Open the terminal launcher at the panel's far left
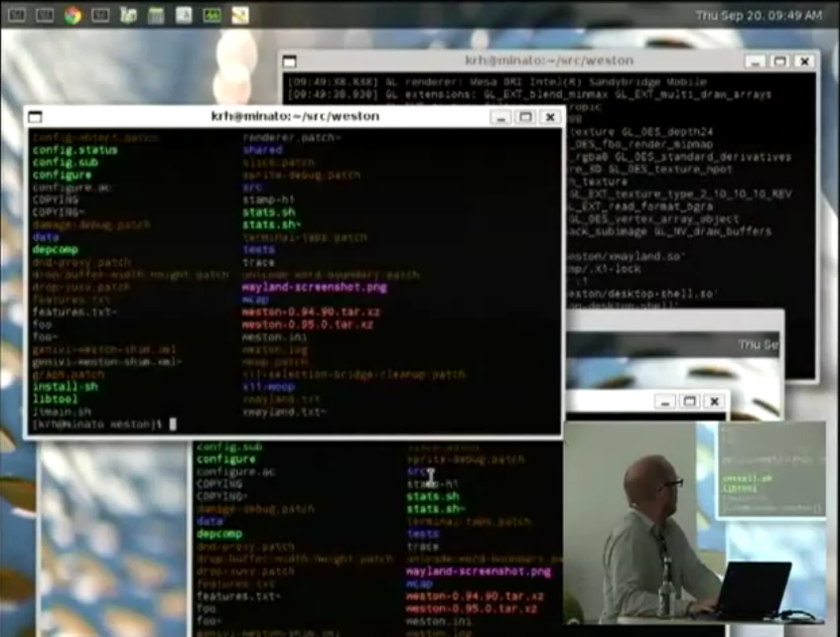 pyautogui.click(x=17, y=15)
